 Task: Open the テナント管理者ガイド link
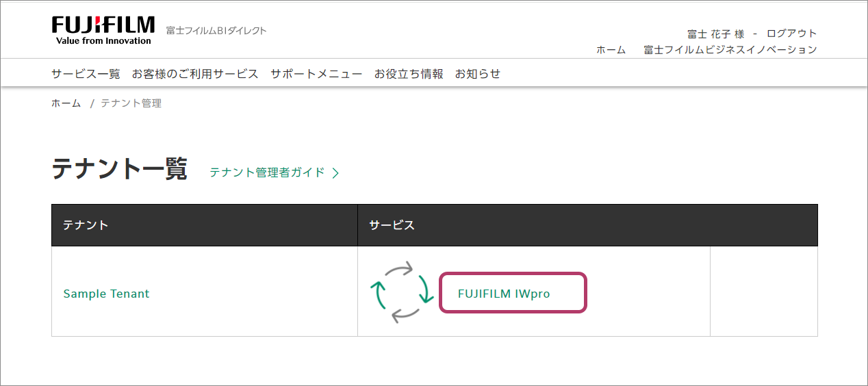point(267,172)
